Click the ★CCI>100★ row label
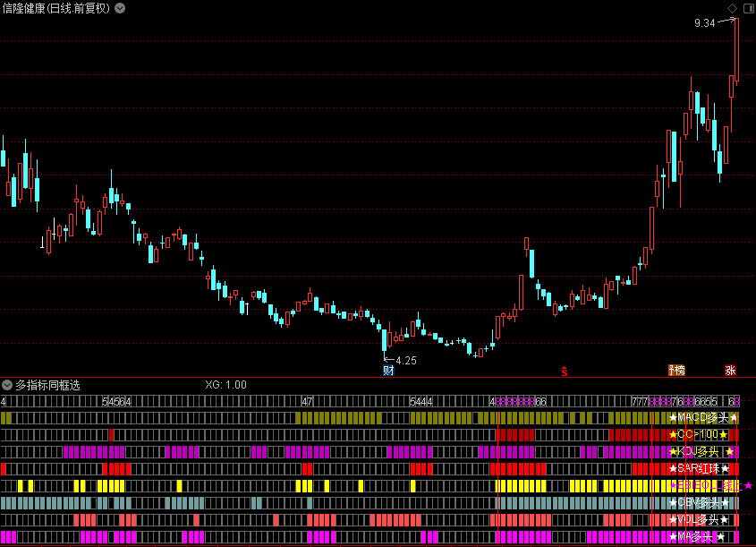This screenshot has height=547, width=756. pos(698,434)
